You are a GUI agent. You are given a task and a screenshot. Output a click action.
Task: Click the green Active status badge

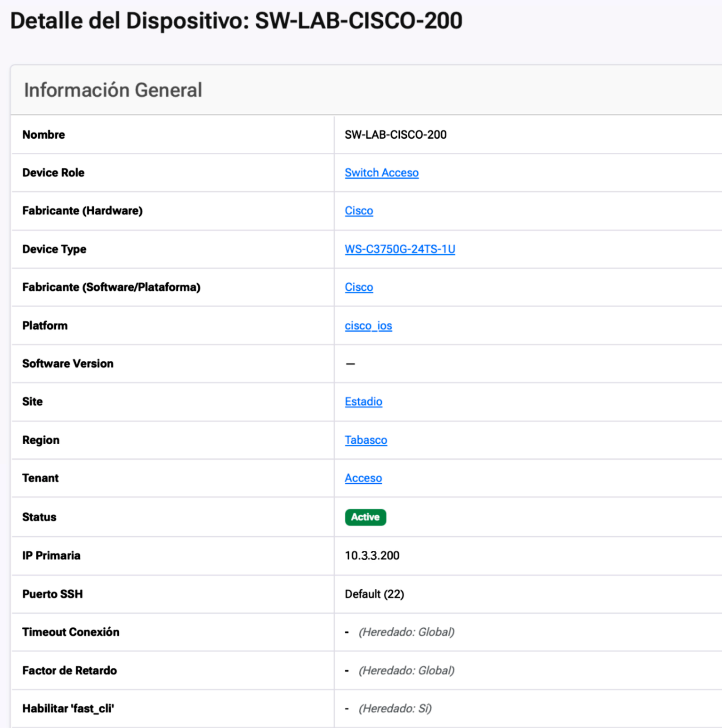pos(366,517)
